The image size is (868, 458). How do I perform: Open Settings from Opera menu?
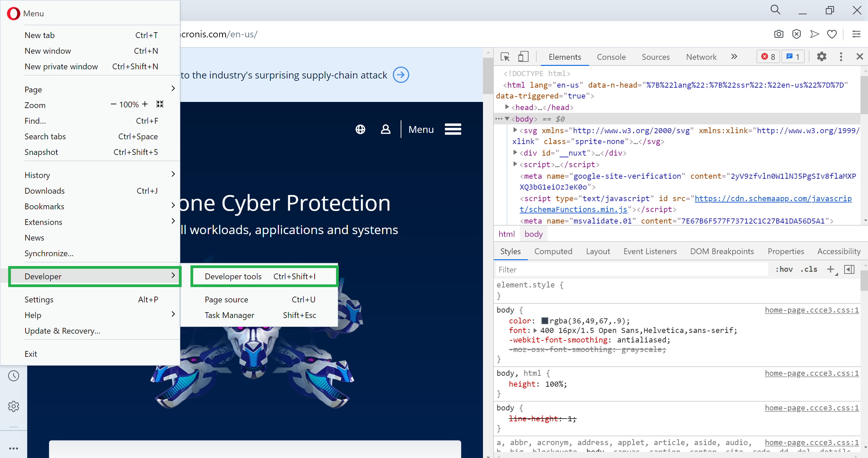pos(91,299)
